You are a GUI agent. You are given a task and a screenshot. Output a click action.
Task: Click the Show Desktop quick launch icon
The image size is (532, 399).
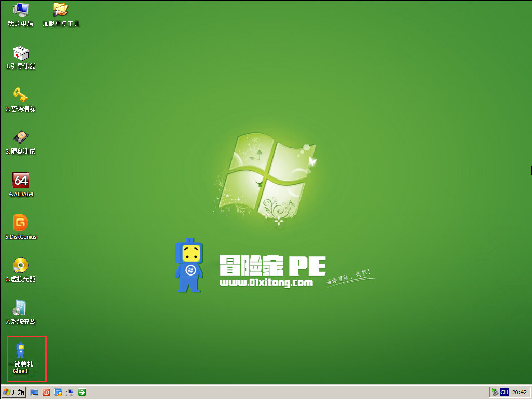pos(33,392)
